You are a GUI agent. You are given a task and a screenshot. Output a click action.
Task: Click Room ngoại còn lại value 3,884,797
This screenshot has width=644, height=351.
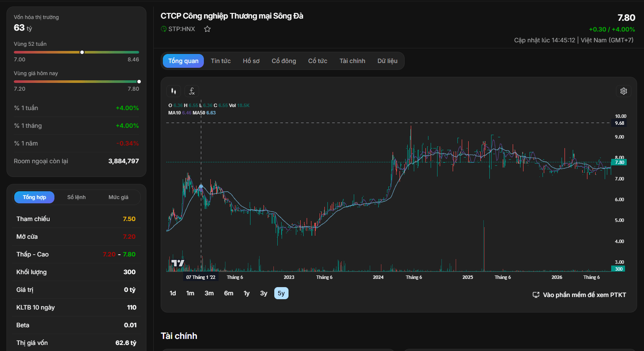coord(124,161)
